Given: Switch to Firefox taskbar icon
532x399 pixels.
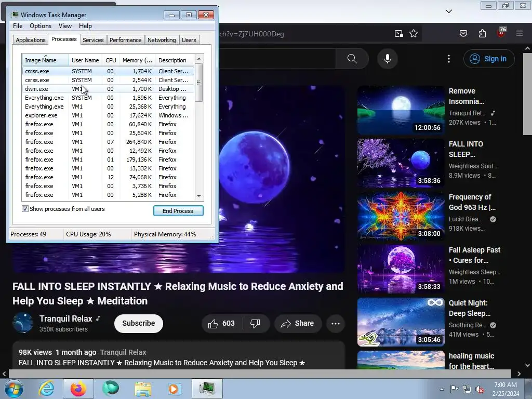Looking at the screenshot, I should tap(78, 389).
